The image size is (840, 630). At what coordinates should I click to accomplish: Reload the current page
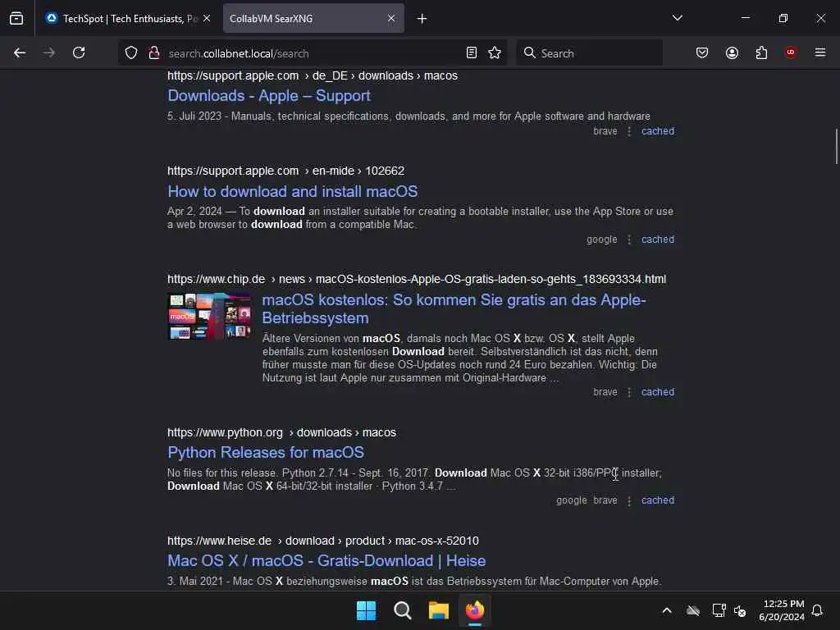point(79,52)
